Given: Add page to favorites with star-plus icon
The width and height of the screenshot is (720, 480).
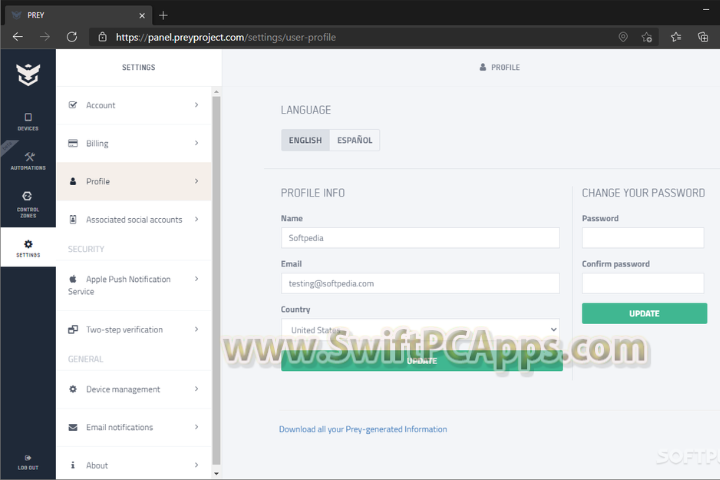Looking at the screenshot, I should click(647, 37).
